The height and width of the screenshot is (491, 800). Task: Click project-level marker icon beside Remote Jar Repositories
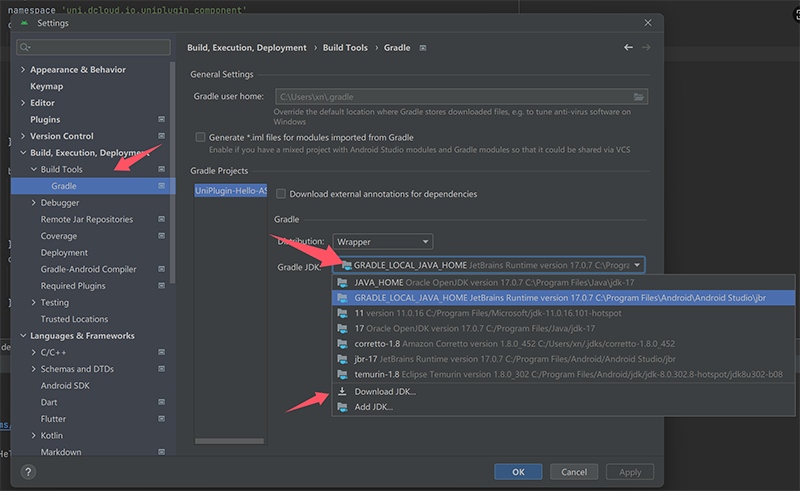click(161, 219)
